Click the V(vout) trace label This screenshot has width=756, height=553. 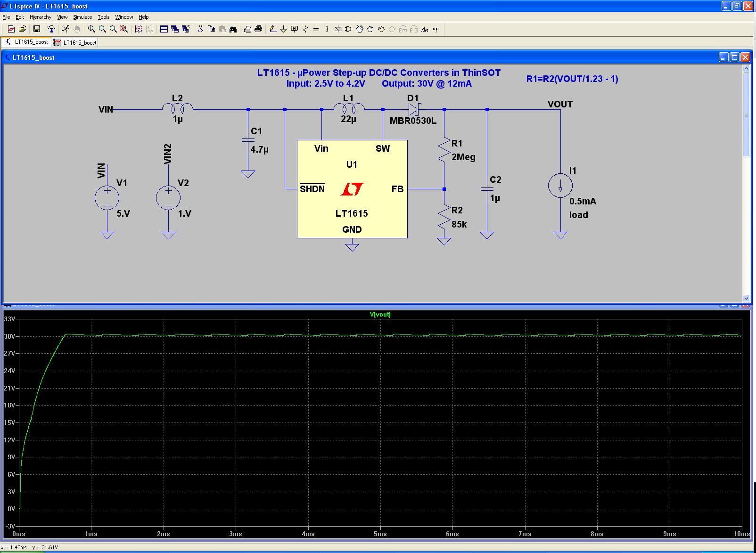coord(380,314)
